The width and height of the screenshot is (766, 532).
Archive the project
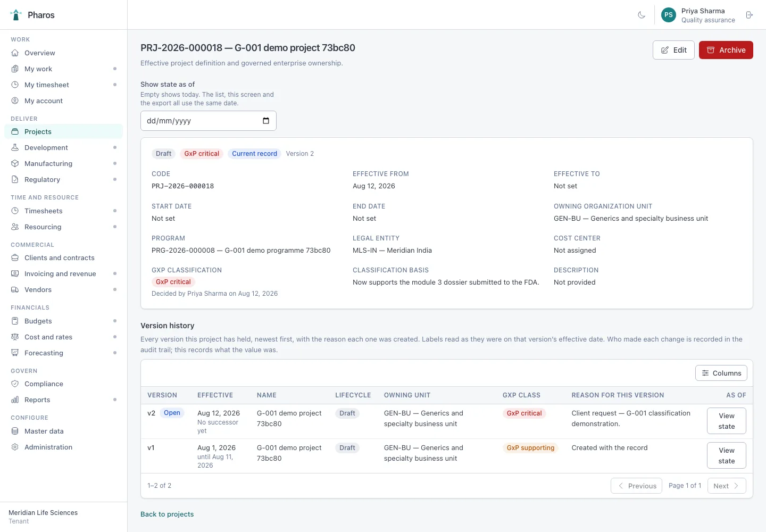coord(726,50)
